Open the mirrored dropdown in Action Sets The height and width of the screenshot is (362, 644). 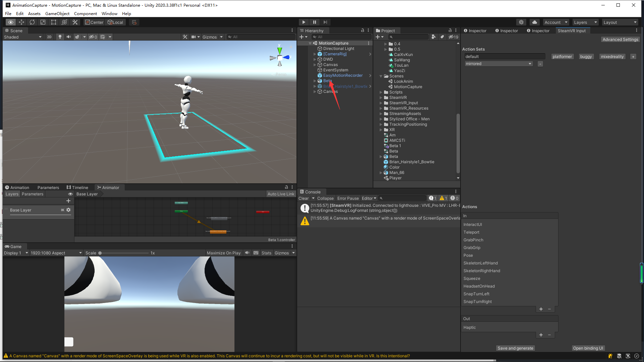coord(498,64)
